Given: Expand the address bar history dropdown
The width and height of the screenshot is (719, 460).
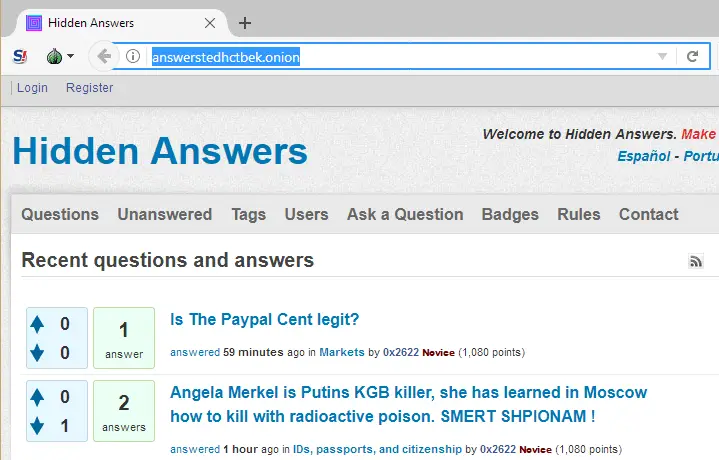Looking at the screenshot, I should click(662, 57).
